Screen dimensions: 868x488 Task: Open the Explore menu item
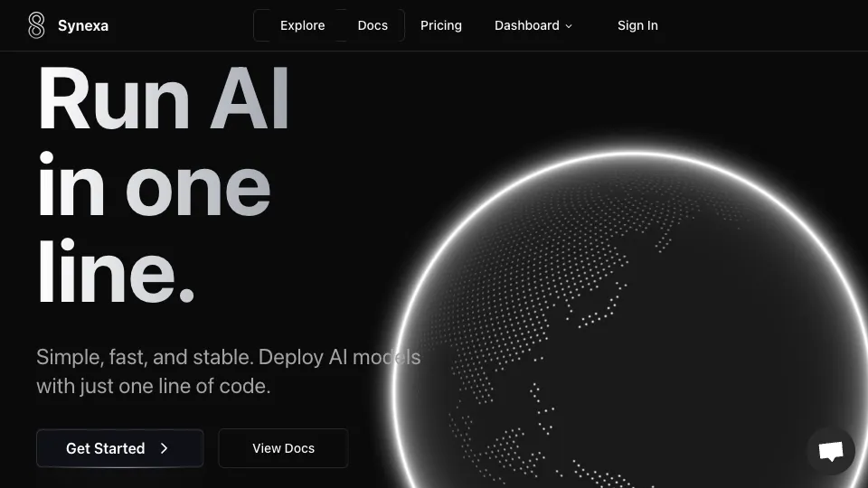coord(302,25)
